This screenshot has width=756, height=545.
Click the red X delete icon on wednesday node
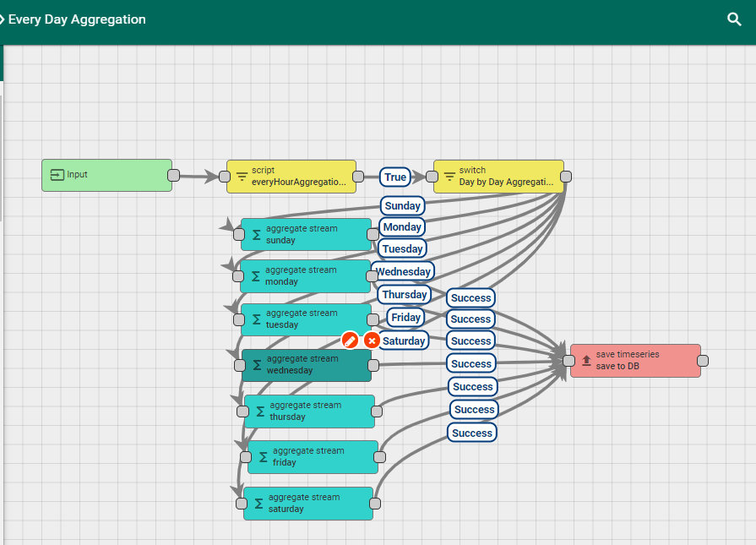pos(372,340)
